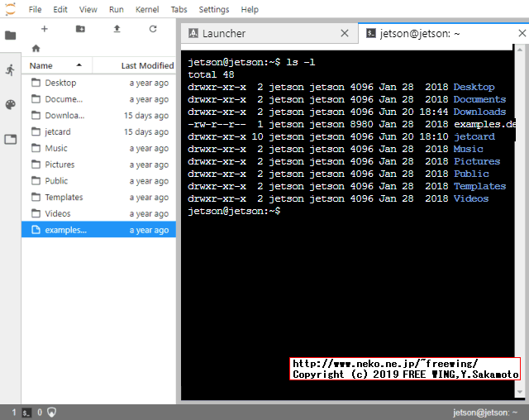
Task: Open the File Browser sidebar icon
Action: [x=10, y=36]
